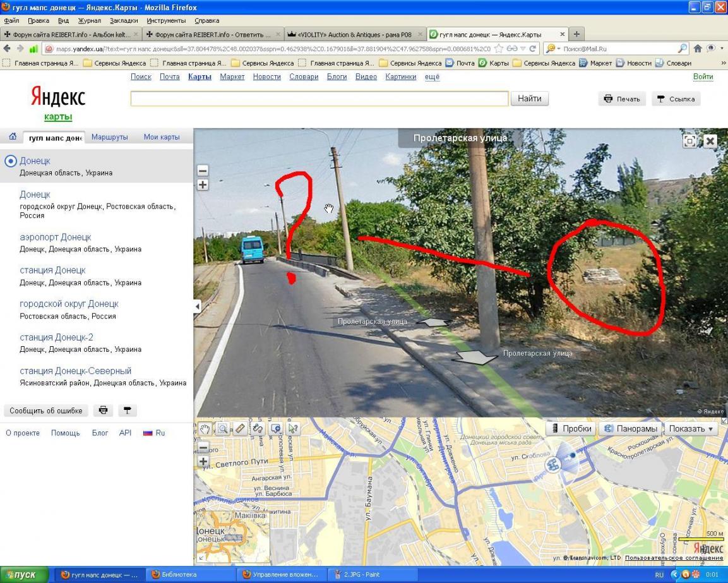Switch to the Маршруты tab
Viewport: 728px width, 583px height.
(x=109, y=137)
